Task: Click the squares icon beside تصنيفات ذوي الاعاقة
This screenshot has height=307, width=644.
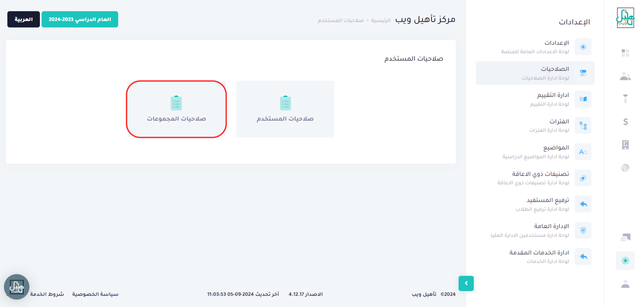Action: (x=583, y=178)
